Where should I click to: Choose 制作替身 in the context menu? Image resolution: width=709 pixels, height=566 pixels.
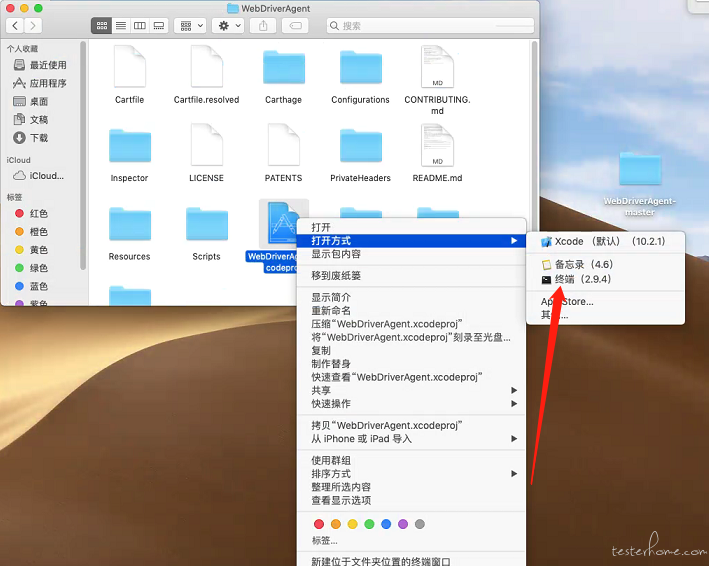pos(411,364)
